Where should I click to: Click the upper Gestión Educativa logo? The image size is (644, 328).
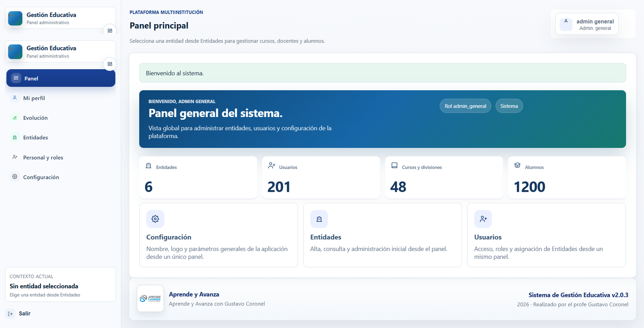point(15,19)
